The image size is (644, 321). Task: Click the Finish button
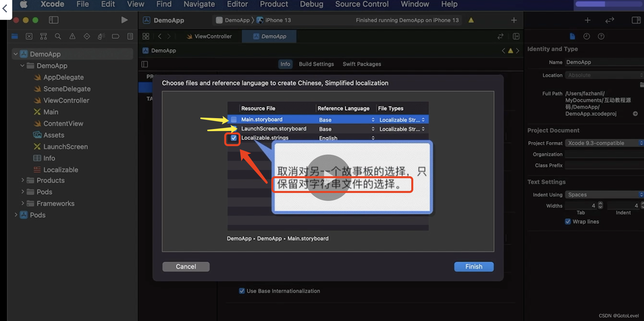(474, 267)
